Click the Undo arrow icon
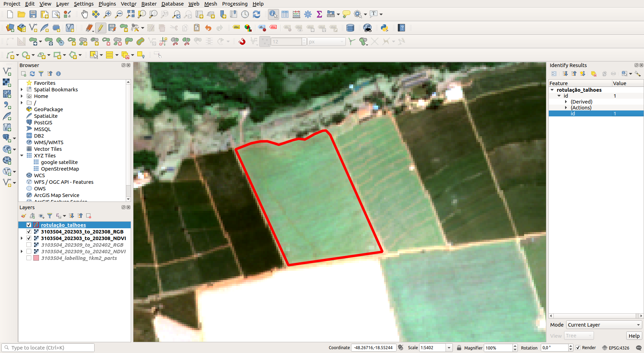Image resolution: width=644 pixels, height=353 pixels. click(x=208, y=28)
